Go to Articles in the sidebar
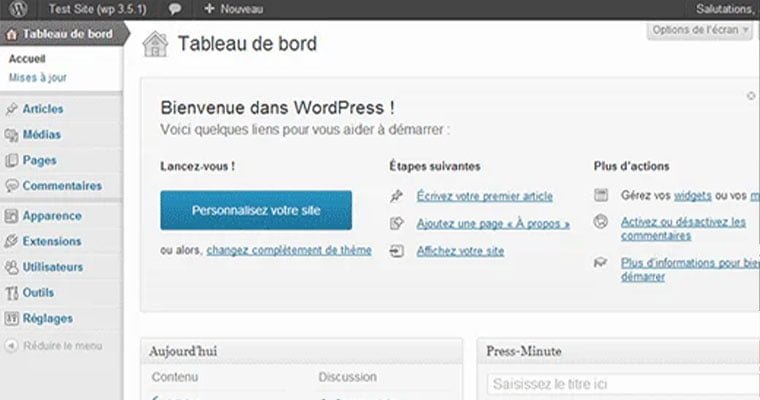The height and width of the screenshot is (400, 760). click(x=43, y=109)
